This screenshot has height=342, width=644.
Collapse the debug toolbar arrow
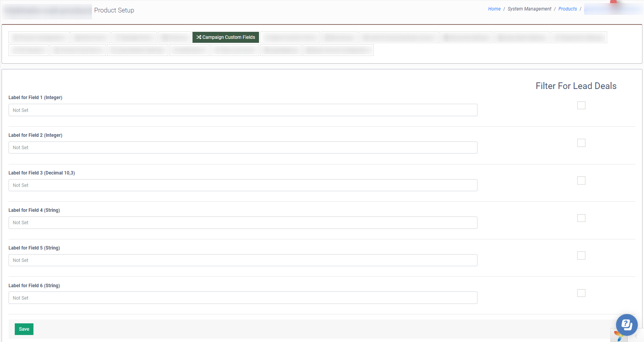click(636, 336)
